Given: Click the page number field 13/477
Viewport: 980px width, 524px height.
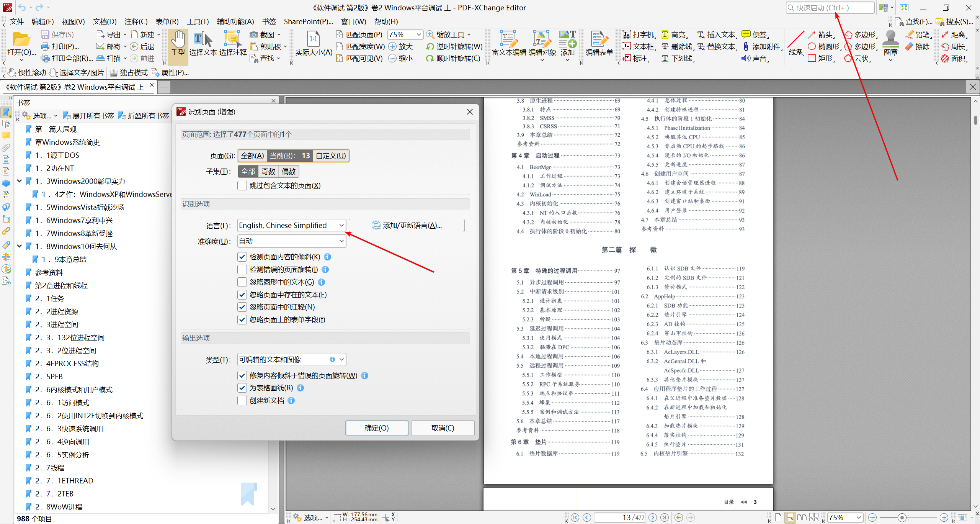Looking at the screenshot, I should [620, 517].
